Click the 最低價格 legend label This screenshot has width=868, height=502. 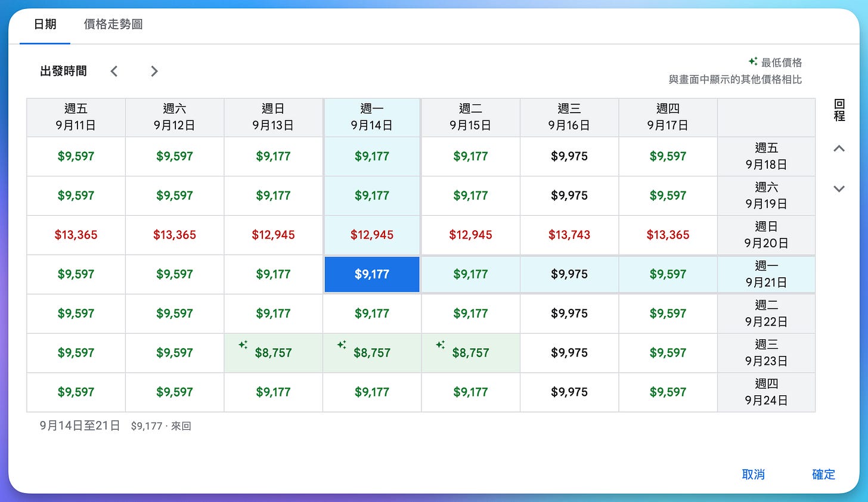tap(782, 63)
